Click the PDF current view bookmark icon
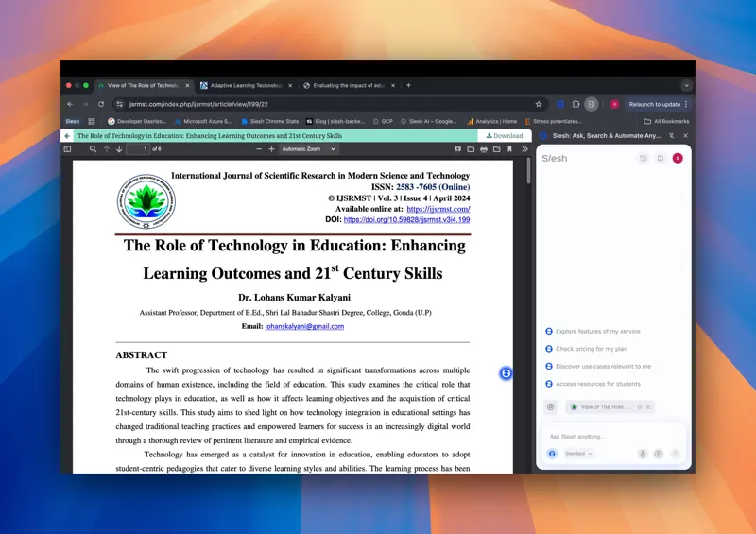 509,149
